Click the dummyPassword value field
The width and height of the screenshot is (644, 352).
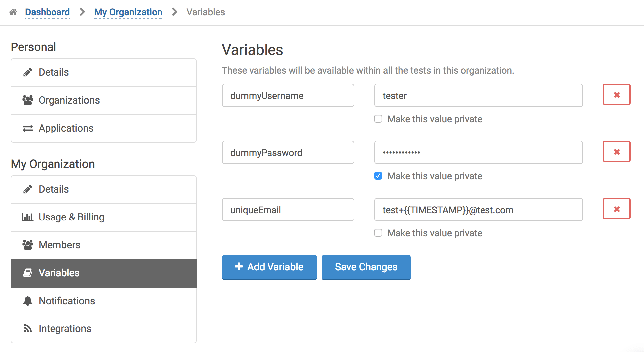point(478,152)
